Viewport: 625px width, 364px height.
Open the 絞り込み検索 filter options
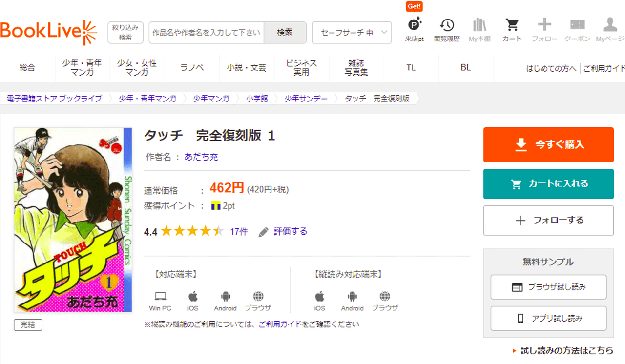125,33
